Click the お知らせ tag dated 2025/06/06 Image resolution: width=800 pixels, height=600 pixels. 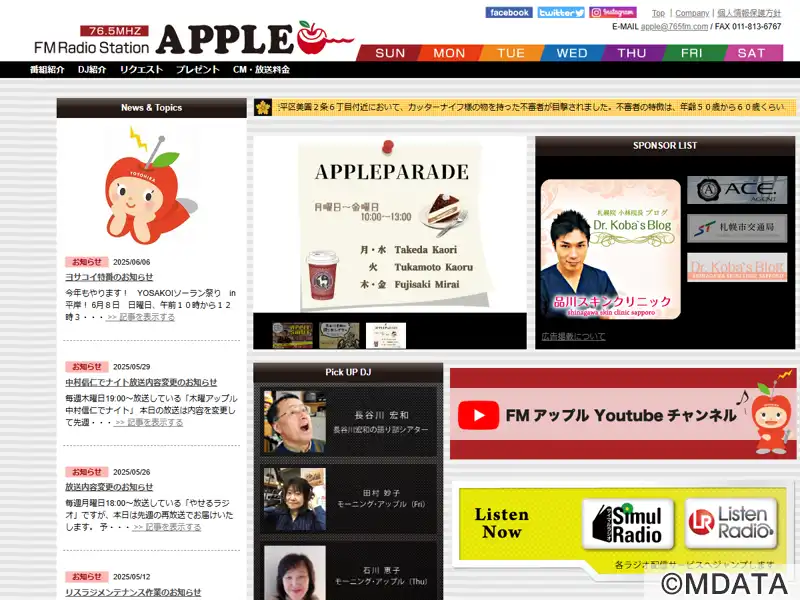point(87,262)
